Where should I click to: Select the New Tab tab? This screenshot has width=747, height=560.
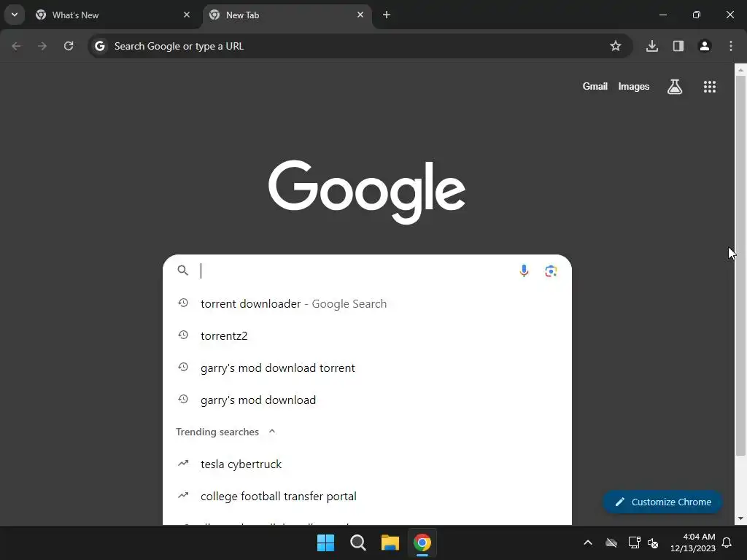[287, 15]
